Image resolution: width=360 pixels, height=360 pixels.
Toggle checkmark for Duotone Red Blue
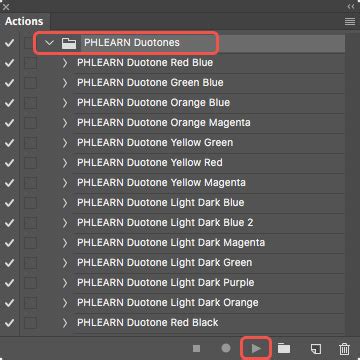[x=10, y=63]
